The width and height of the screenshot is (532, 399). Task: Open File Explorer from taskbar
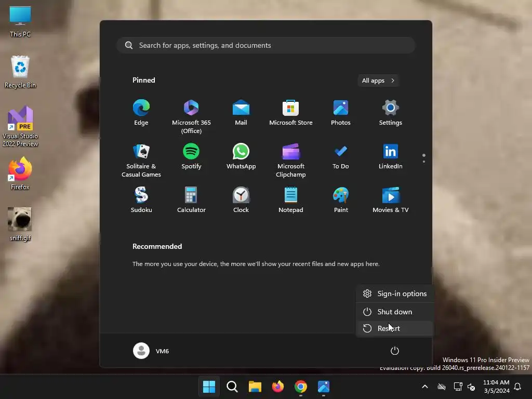[255, 387]
